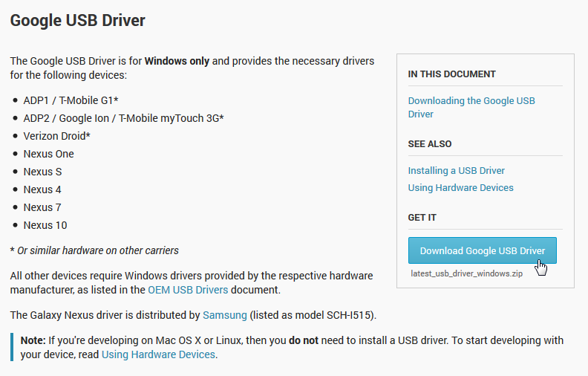This screenshot has width=588, height=376.
Task: Click the ADP2 / Google Ion list item
Action: pyautogui.click(x=123, y=118)
